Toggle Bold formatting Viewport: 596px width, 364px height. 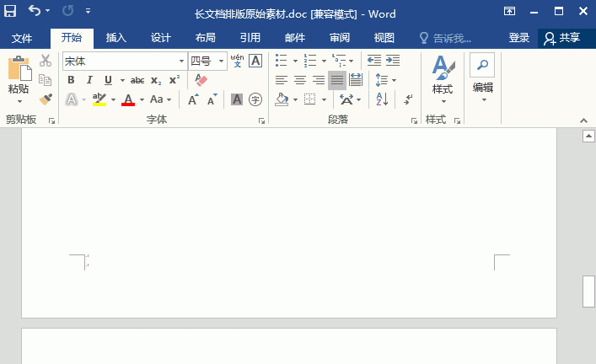pos(71,80)
